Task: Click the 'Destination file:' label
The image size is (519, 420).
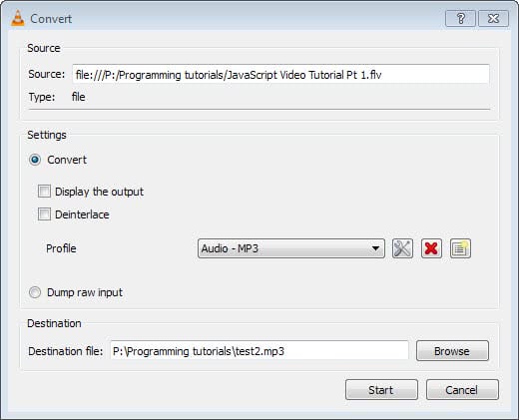Action: pyautogui.click(x=66, y=351)
